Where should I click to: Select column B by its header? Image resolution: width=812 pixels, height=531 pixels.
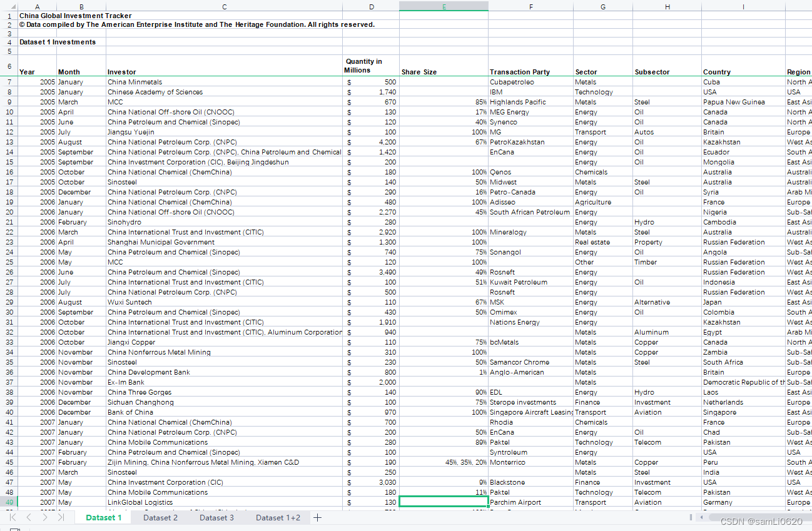click(81, 6)
